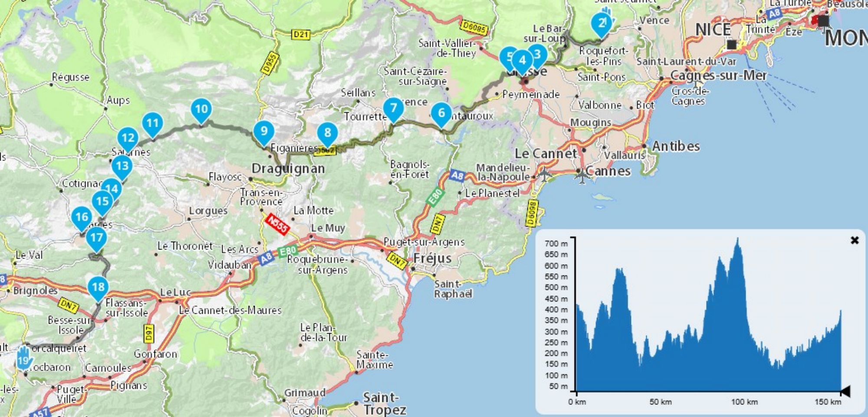The width and height of the screenshot is (868, 417).
Task: Click waypoint marker 10 on the route
Action: 201,109
